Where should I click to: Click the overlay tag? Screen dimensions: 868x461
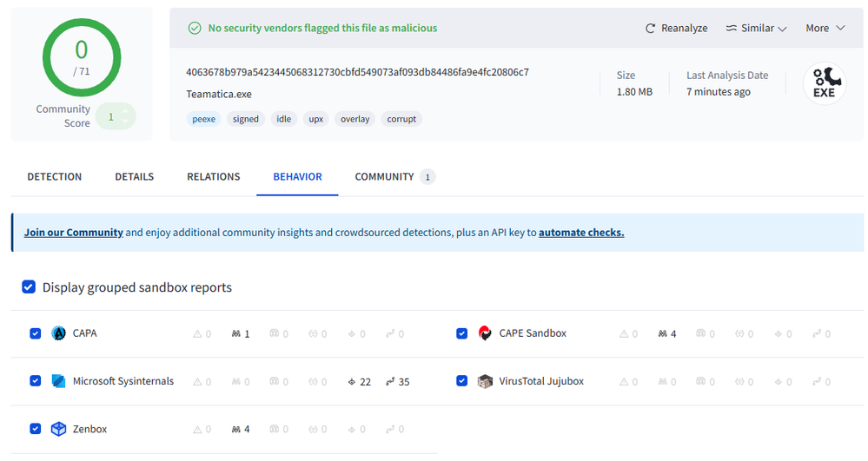(354, 119)
